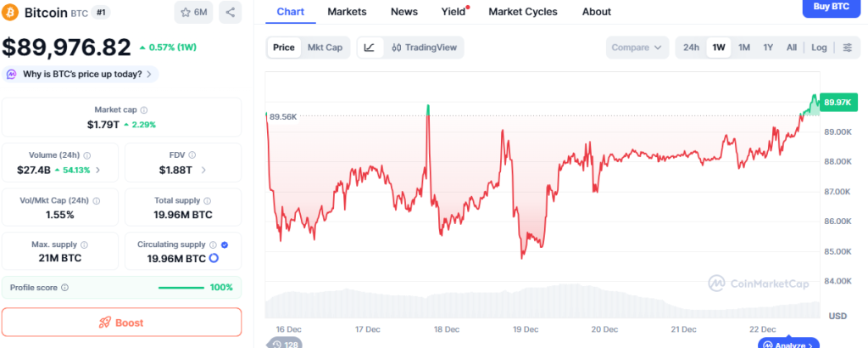Image resolution: width=868 pixels, height=348 pixels.
Task: Click FDV info icon
Action: 192,155
